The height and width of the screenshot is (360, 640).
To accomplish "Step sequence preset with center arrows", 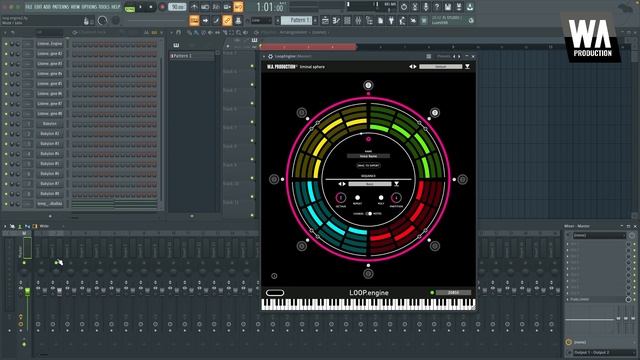I will click(342, 184).
